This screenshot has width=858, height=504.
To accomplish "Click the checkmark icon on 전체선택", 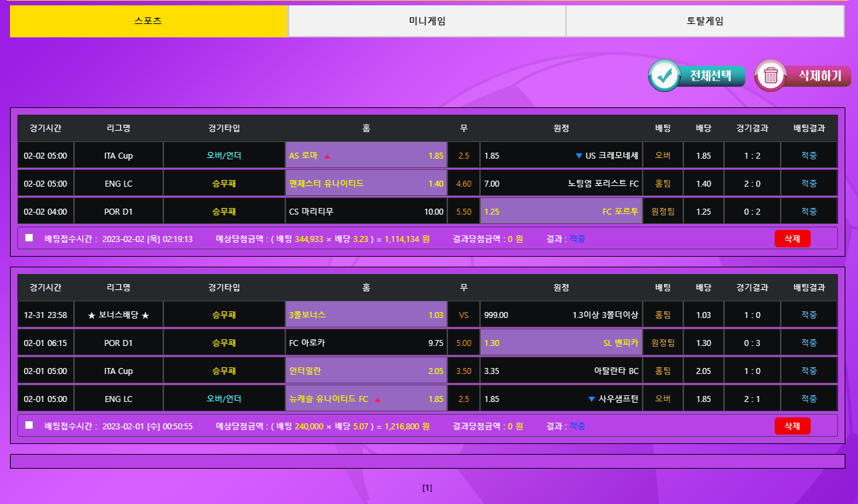I will pyautogui.click(x=664, y=75).
